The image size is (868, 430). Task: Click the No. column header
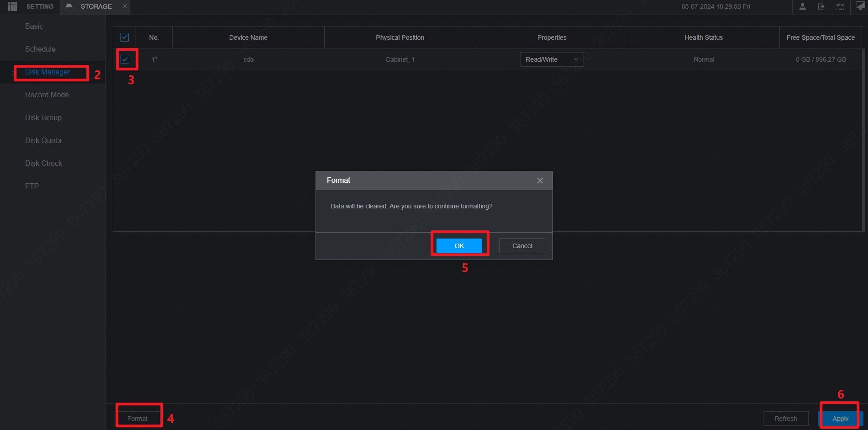pyautogui.click(x=154, y=37)
